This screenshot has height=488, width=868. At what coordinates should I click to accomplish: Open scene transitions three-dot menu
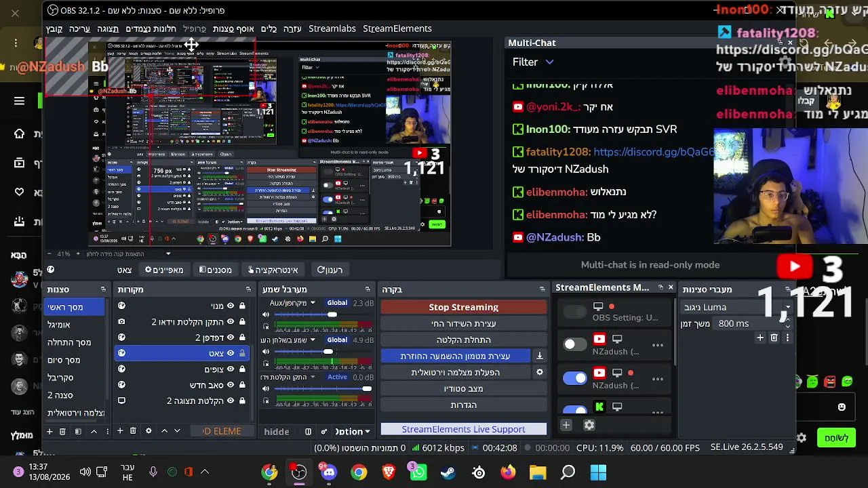tap(787, 338)
